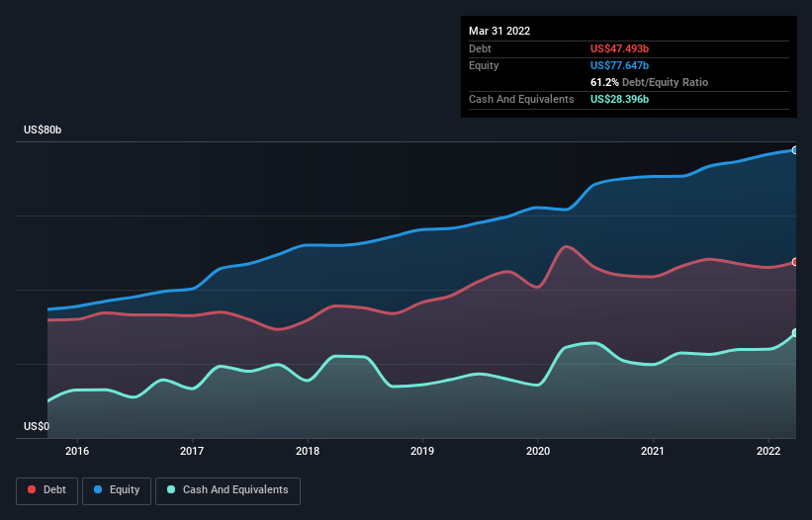Image resolution: width=812 pixels, height=520 pixels.
Task: Click the 2019 x-axis label
Action: pyautogui.click(x=422, y=451)
